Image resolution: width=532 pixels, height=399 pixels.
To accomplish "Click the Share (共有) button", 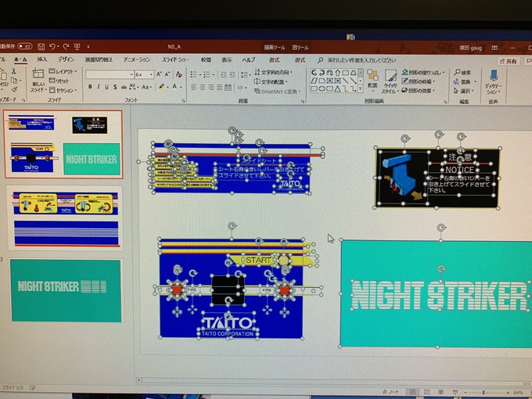I will (x=509, y=61).
